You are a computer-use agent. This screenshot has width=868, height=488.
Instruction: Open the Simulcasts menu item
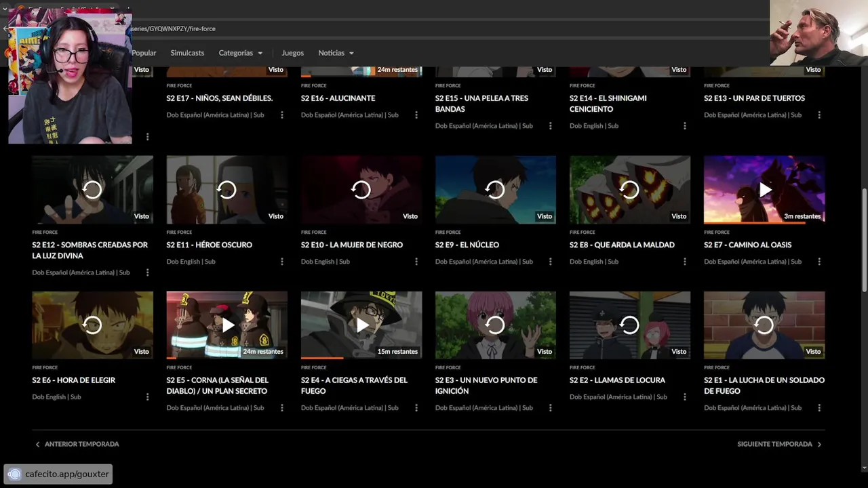point(187,53)
